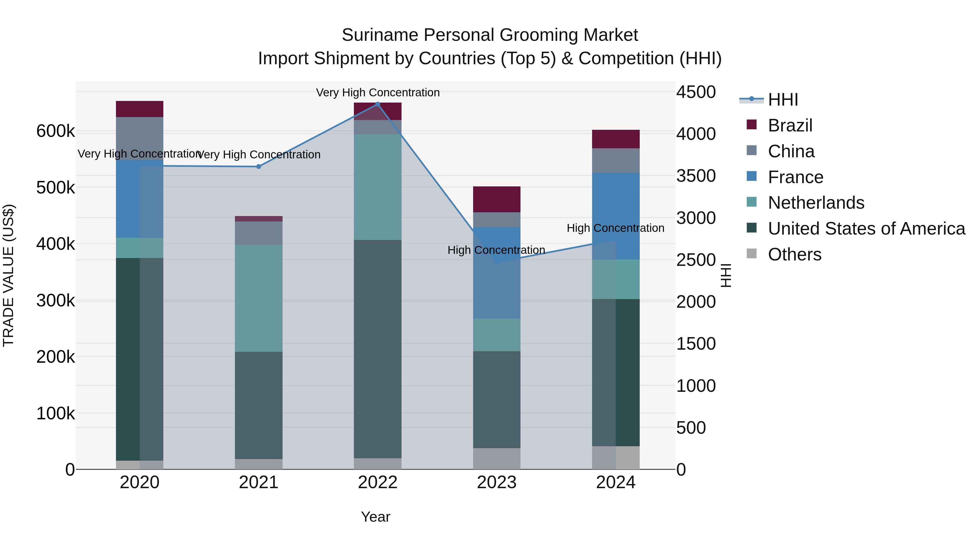Click the 2024 United States bar segment
Viewport: 980px width, 551px height.
pos(616,373)
